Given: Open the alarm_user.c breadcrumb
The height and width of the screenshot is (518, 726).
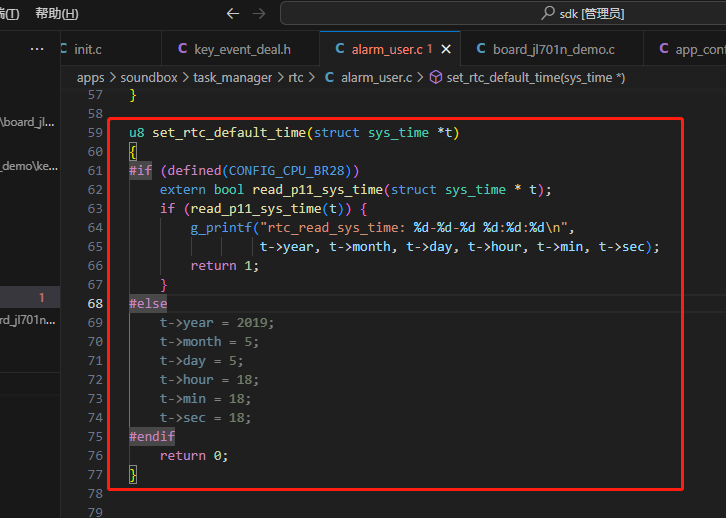Looking at the screenshot, I should pos(376,78).
